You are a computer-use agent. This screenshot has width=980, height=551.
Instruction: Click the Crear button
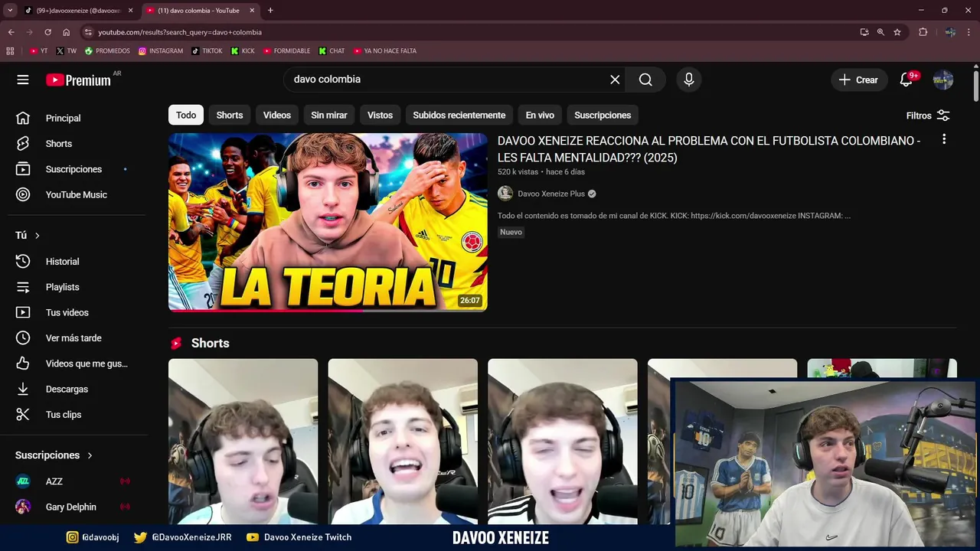coord(858,80)
